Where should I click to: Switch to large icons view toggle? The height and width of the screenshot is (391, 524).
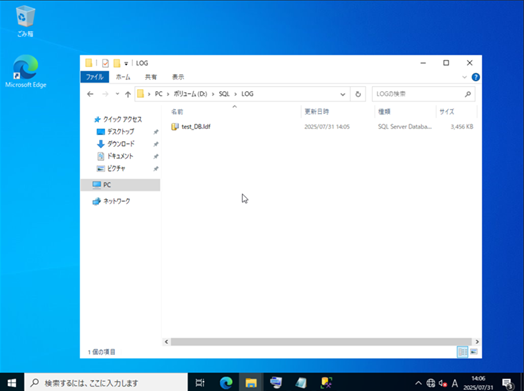tap(474, 352)
